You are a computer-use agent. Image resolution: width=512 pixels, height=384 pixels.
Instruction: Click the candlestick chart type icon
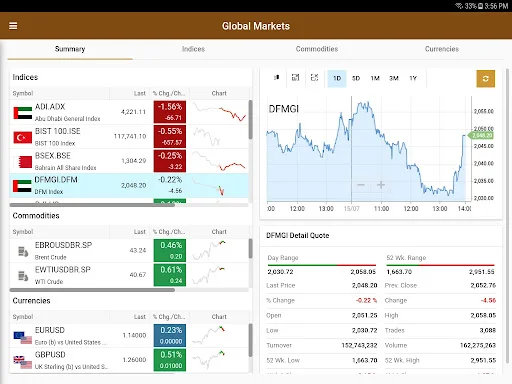point(277,78)
